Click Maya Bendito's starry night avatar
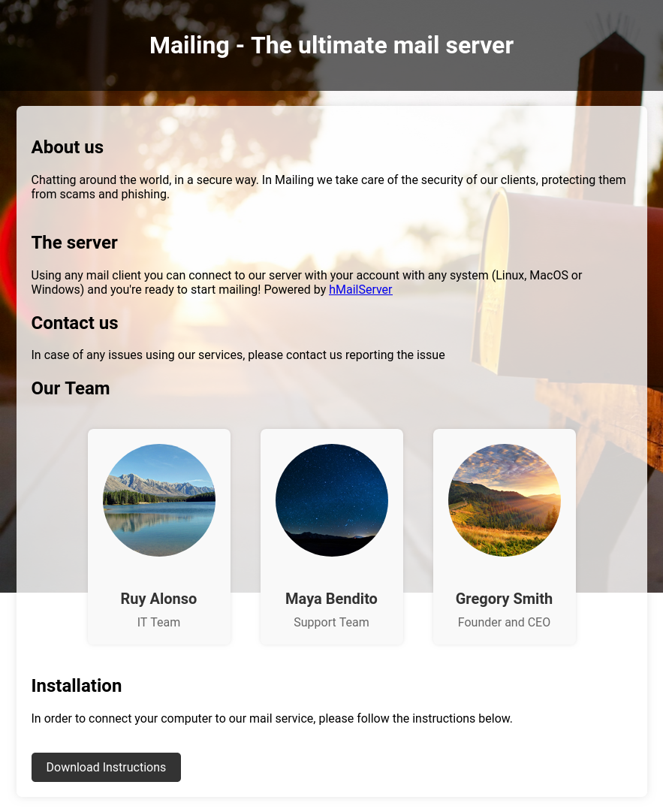663x812 pixels. (332, 500)
